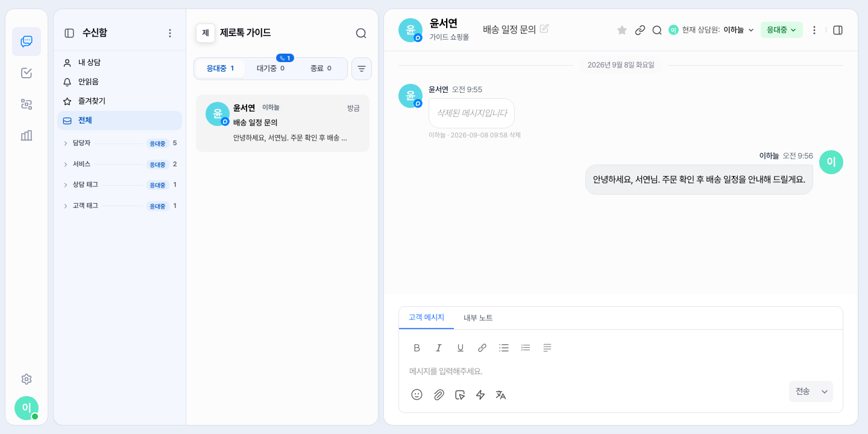Viewport: 868px width, 434px height.
Task: Focus the 메시지를 입력해주세요 input field
Action: pyautogui.click(x=621, y=371)
